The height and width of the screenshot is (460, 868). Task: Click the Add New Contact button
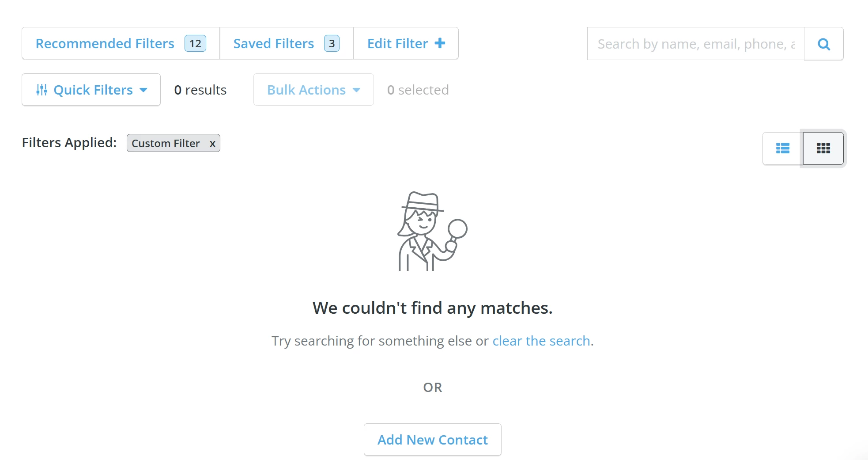[432, 439]
